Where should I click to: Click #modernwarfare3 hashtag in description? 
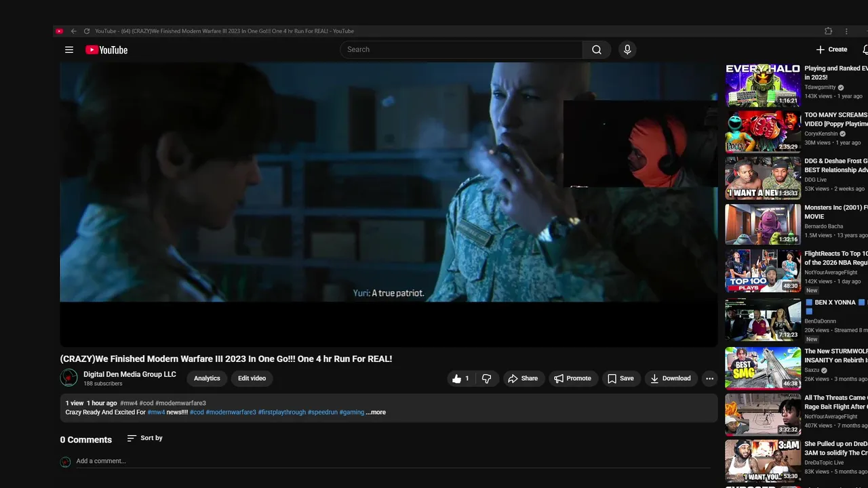point(231,412)
